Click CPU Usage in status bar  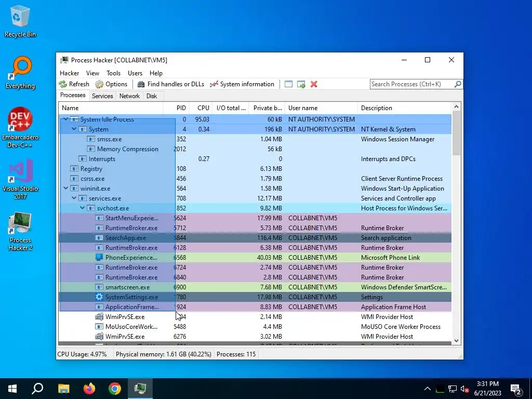(x=82, y=354)
